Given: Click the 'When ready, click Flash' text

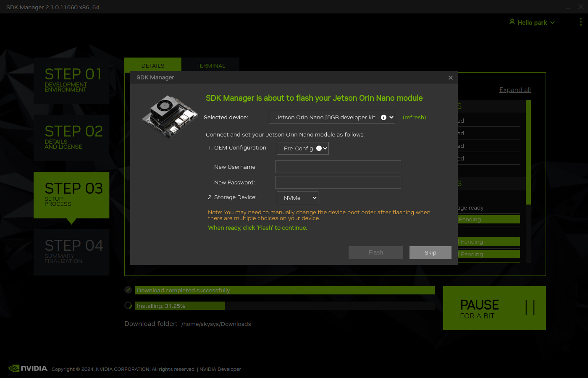Looking at the screenshot, I should [257, 228].
